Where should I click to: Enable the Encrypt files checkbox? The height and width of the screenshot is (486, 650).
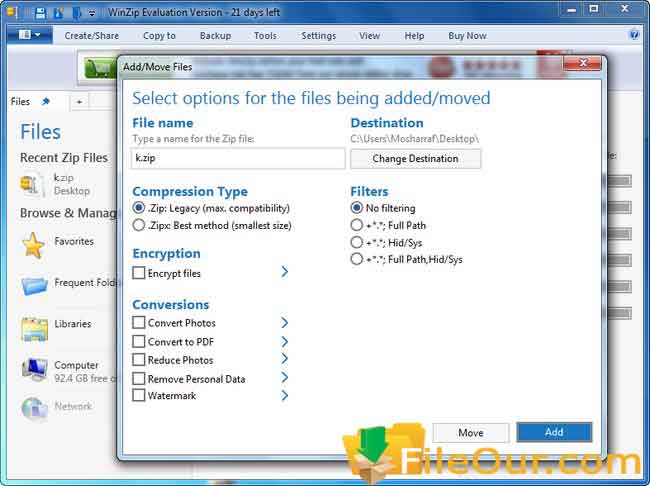point(138,273)
